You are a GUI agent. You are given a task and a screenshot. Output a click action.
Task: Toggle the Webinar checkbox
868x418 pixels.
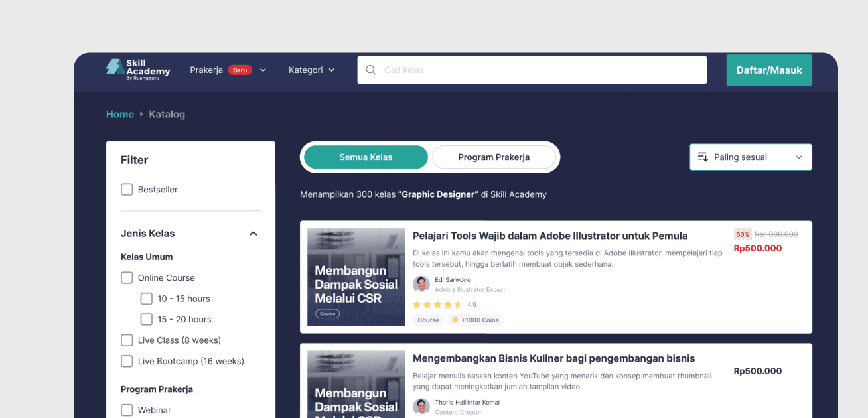pos(127,410)
